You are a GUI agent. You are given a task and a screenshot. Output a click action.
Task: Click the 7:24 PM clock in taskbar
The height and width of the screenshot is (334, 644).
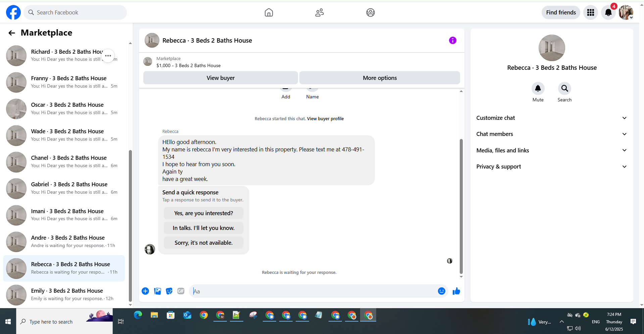(614, 315)
